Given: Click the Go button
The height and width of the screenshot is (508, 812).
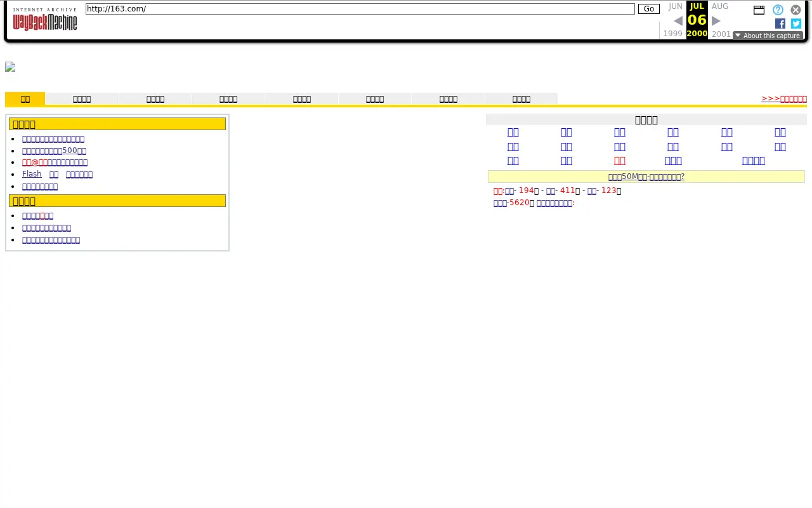Looking at the screenshot, I should pyautogui.click(x=649, y=9).
